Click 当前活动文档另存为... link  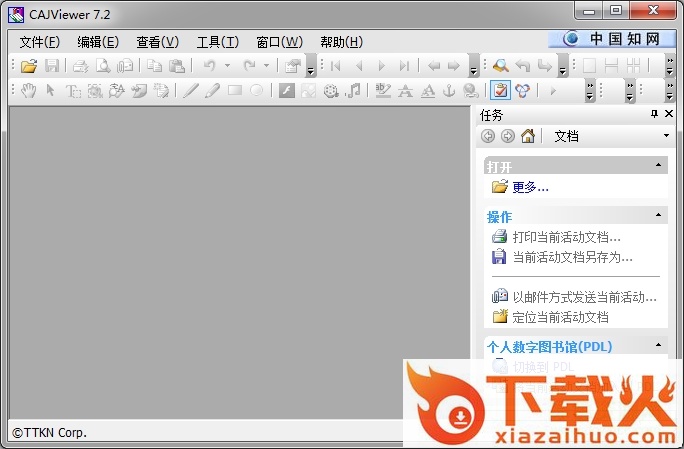pos(572,257)
